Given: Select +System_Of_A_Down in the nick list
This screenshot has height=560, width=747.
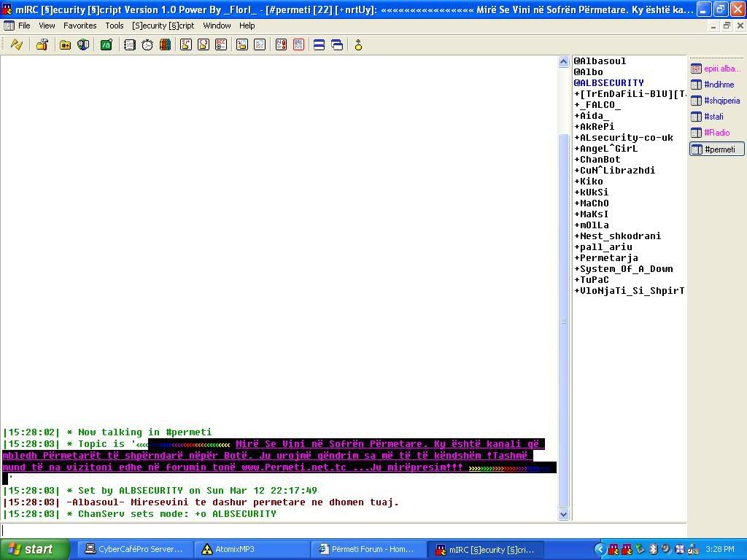Looking at the screenshot, I should point(624,269).
